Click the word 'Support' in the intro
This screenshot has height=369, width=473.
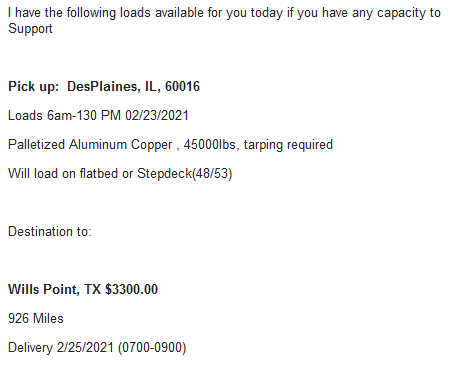30,29
